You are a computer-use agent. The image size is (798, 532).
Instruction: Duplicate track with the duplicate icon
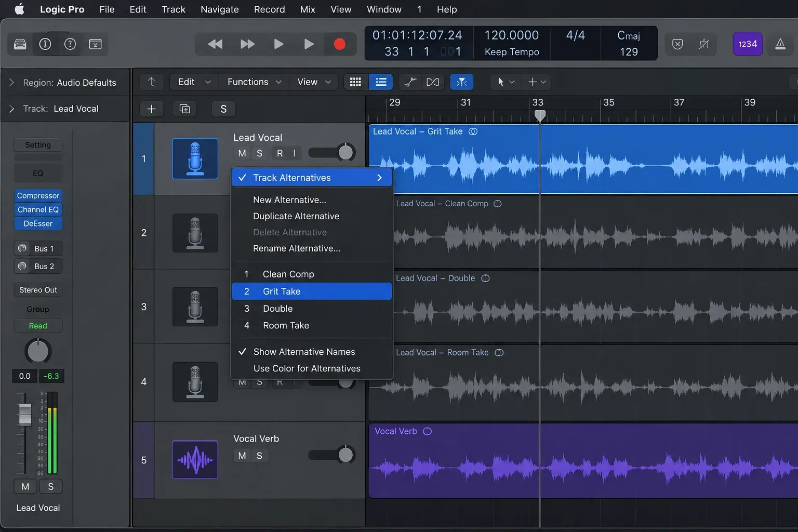coord(184,109)
